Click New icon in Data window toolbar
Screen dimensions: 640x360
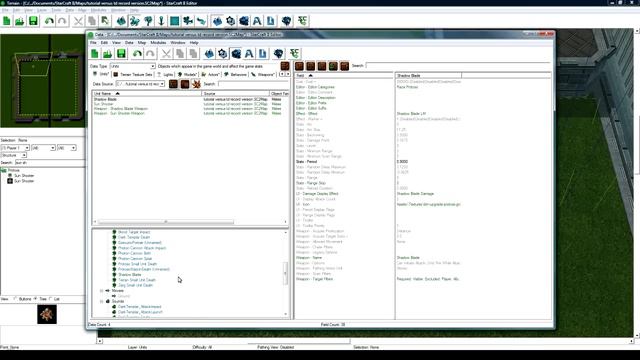(95, 53)
